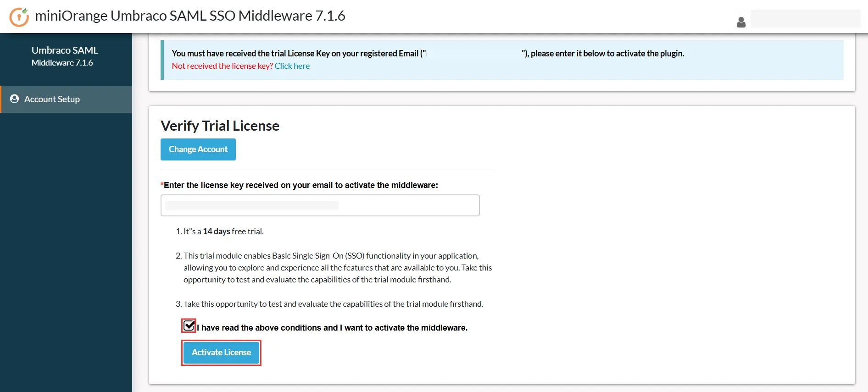Click the 'Verify Trial License' heading
Screen dimensions: 868x392
point(220,126)
